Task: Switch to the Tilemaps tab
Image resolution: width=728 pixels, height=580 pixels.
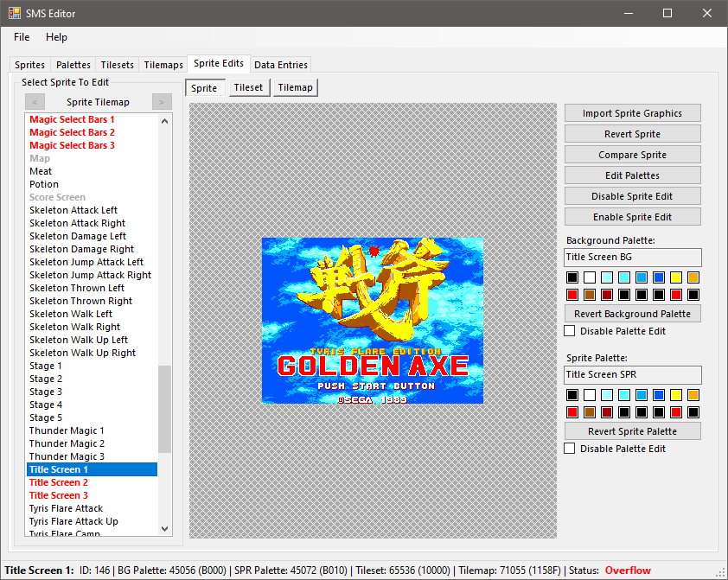Action: pyautogui.click(x=163, y=65)
